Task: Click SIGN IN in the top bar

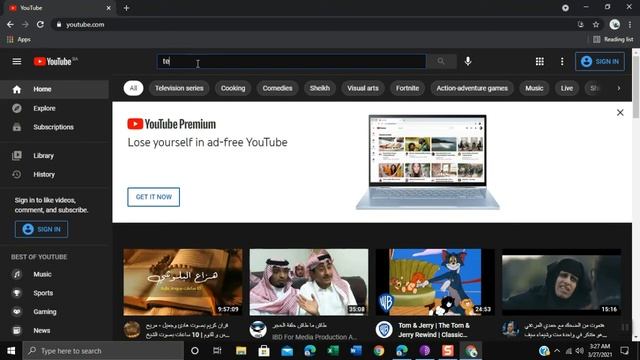Action: tap(600, 61)
